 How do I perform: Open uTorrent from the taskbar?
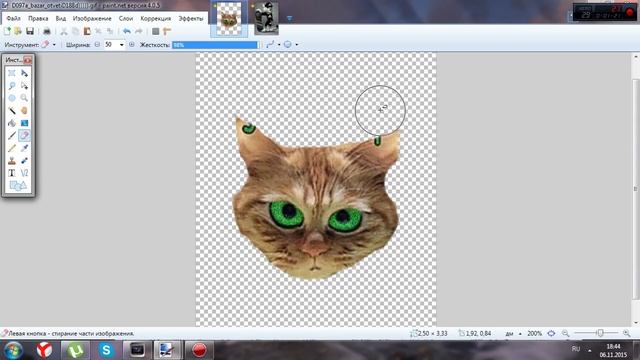[76, 350]
